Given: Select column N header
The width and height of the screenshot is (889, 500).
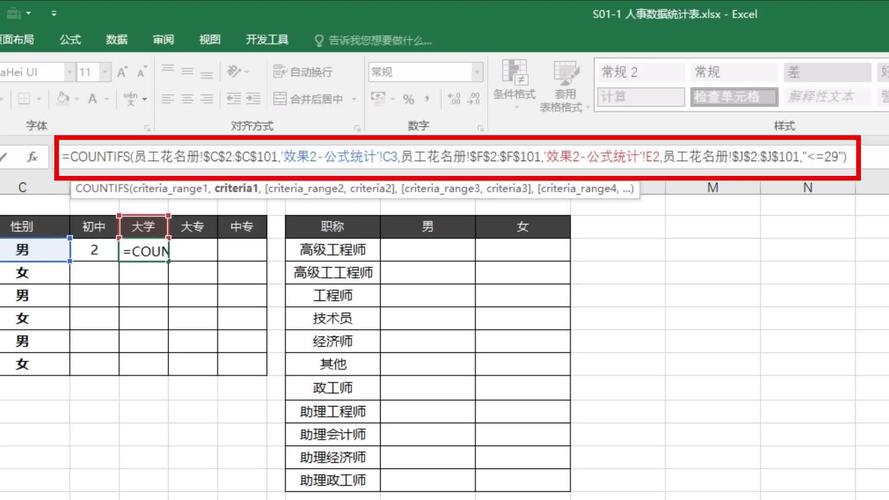Looking at the screenshot, I should click(807, 188).
